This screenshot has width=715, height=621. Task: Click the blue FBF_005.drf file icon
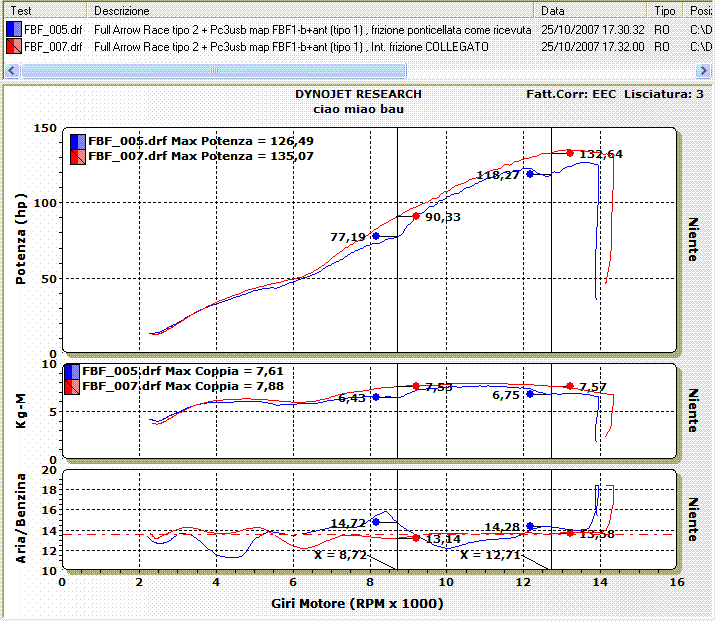tap(12, 30)
